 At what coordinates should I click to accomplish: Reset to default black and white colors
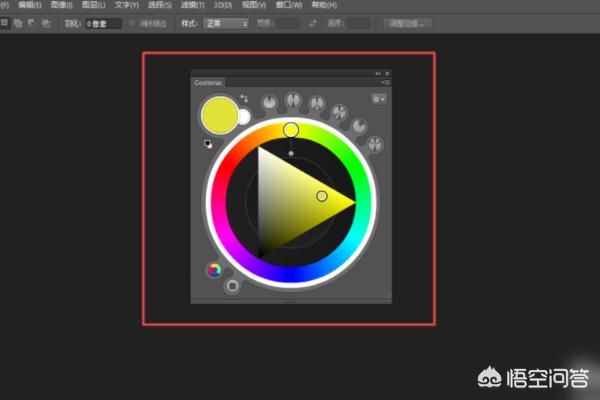tap(208, 144)
